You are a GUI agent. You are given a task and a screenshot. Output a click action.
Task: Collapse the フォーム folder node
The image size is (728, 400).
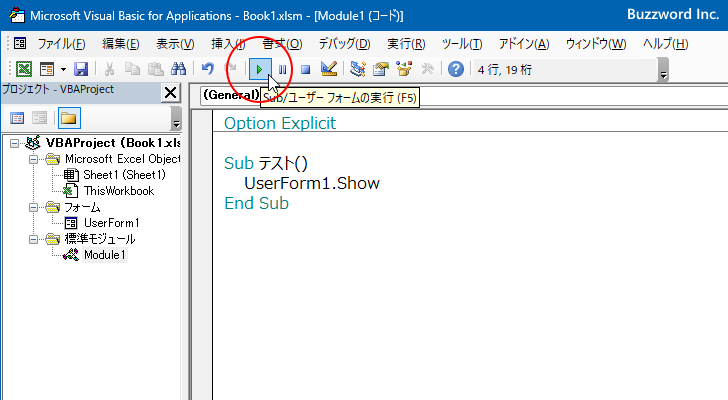coord(33,207)
